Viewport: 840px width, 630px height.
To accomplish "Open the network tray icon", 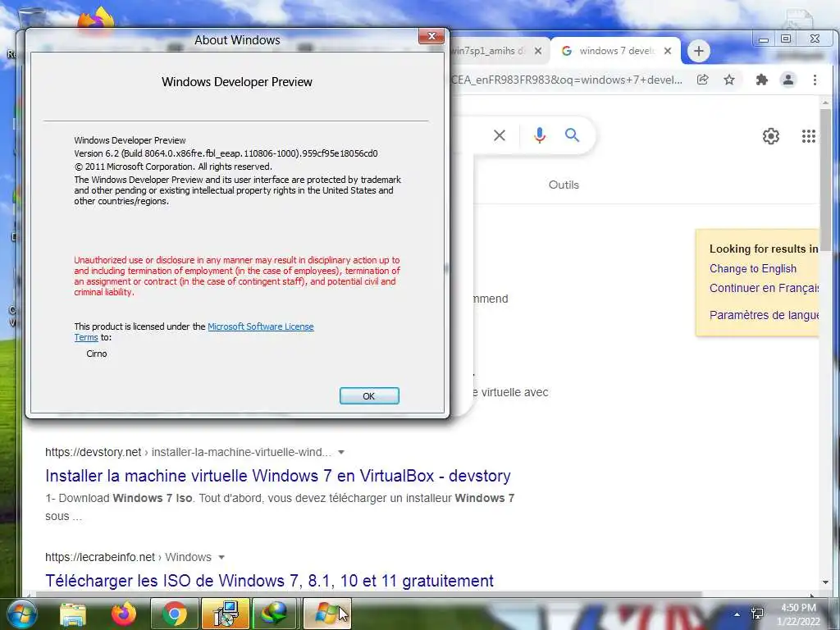I will (x=757, y=614).
